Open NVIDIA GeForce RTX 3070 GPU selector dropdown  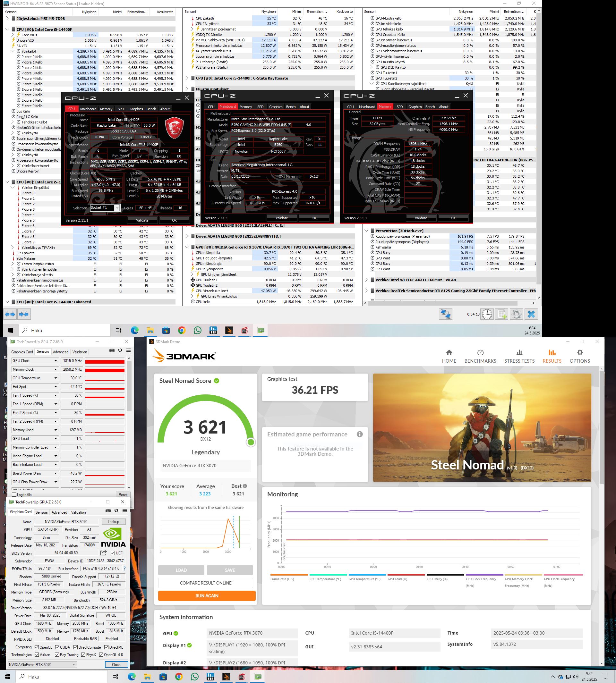pos(42,664)
